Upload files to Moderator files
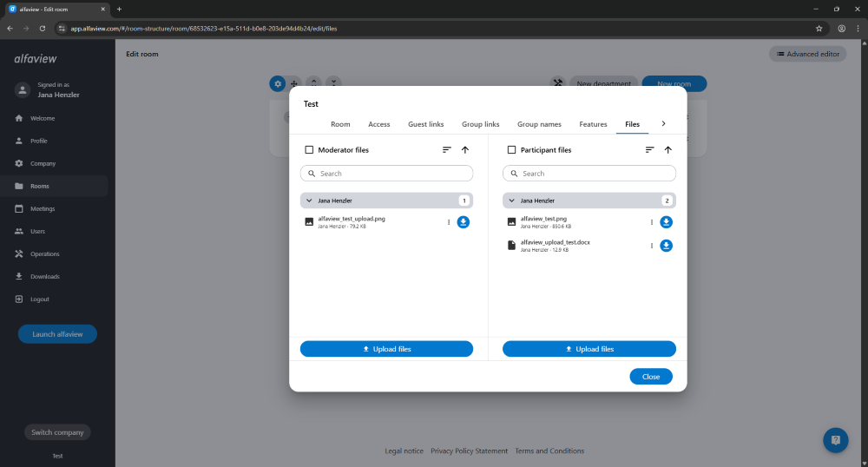The height and width of the screenshot is (467, 868). click(x=386, y=349)
